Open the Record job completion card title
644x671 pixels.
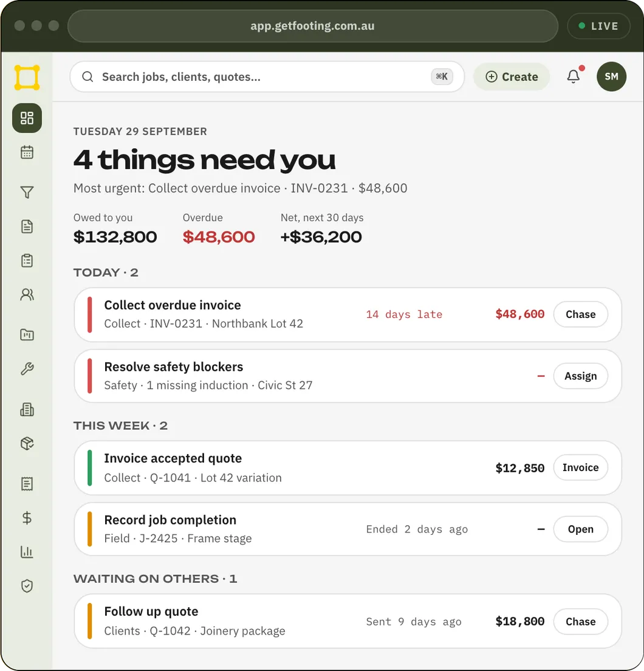[170, 520]
